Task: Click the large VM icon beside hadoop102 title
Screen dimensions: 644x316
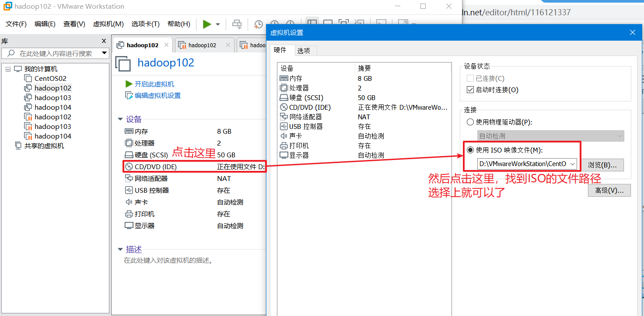Action: [x=123, y=63]
